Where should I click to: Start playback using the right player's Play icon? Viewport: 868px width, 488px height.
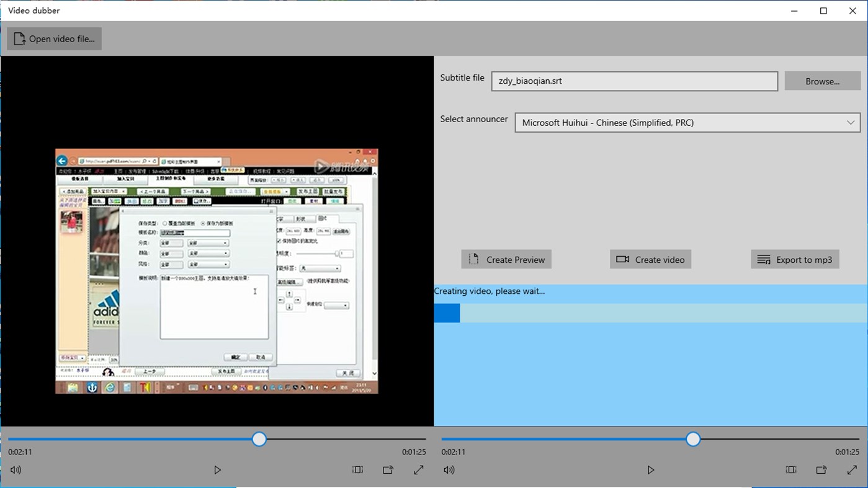pos(650,469)
